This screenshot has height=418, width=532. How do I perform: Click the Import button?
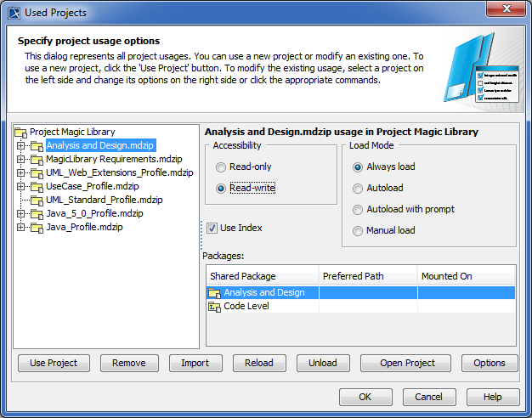(x=195, y=363)
